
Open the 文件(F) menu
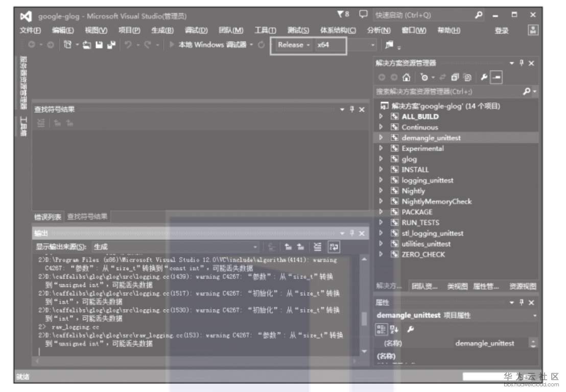click(30, 30)
